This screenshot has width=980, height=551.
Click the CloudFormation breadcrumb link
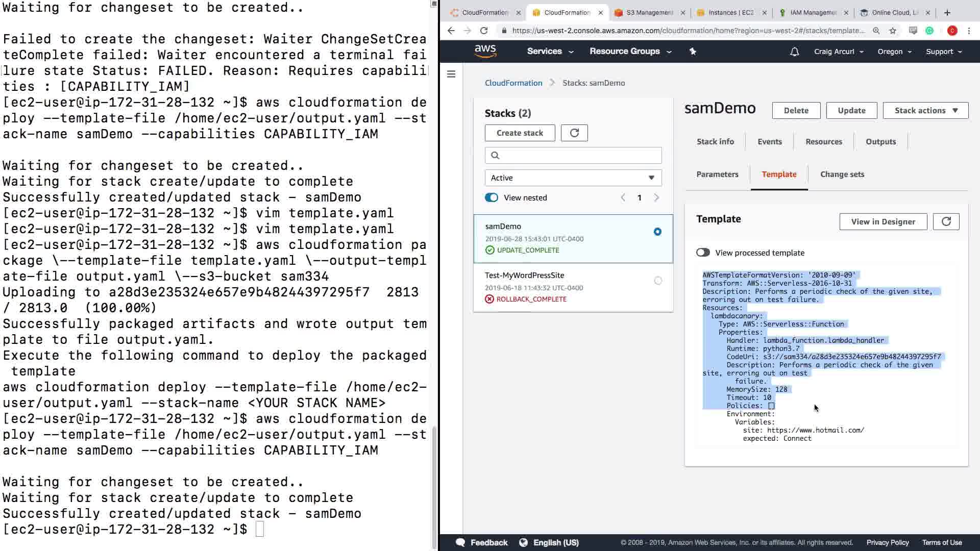coord(513,83)
